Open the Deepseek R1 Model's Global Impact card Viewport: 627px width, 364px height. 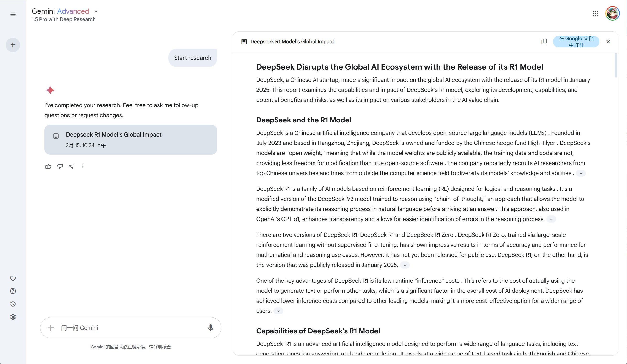coord(131,140)
